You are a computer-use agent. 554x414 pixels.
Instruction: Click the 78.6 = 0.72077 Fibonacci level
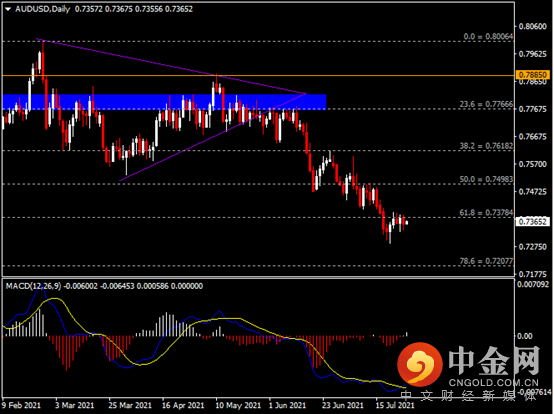(486, 261)
